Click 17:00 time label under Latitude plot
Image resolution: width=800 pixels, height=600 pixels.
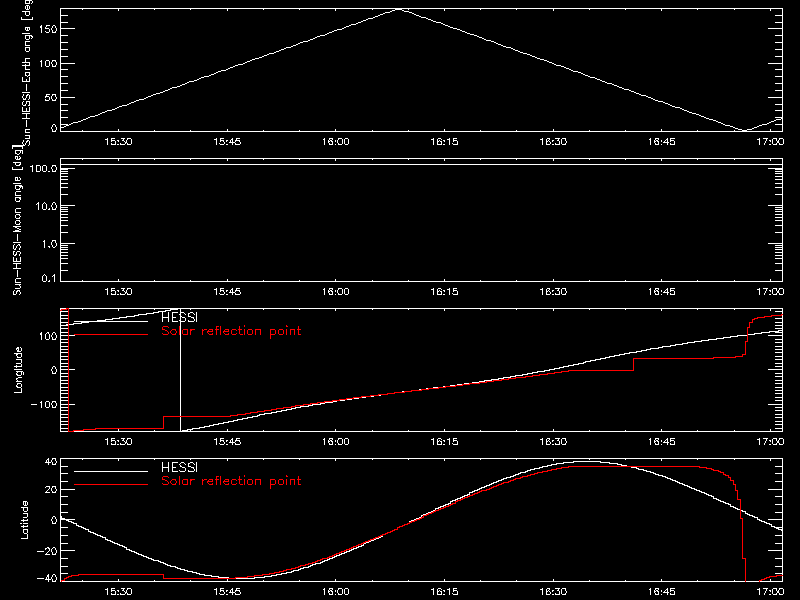pyautogui.click(x=770, y=591)
